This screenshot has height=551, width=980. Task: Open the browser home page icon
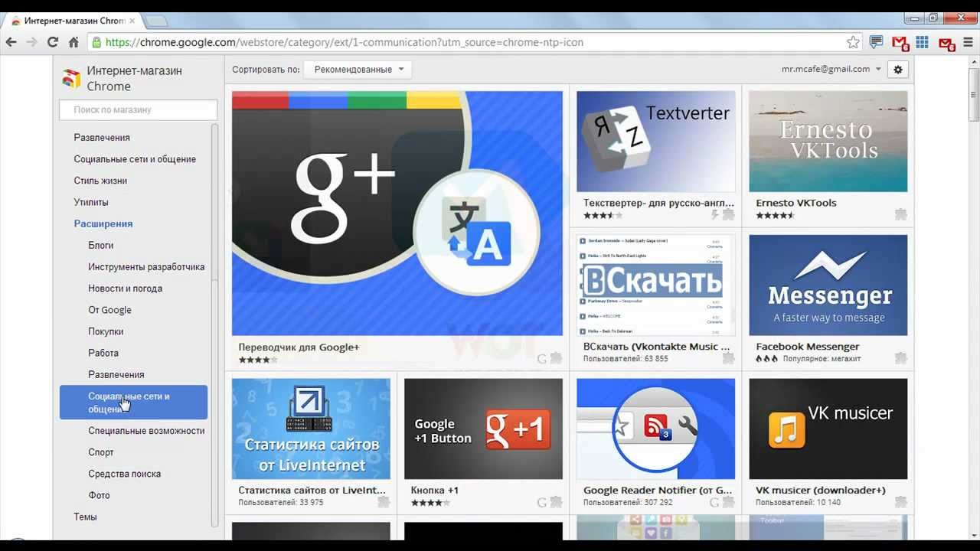tap(73, 43)
